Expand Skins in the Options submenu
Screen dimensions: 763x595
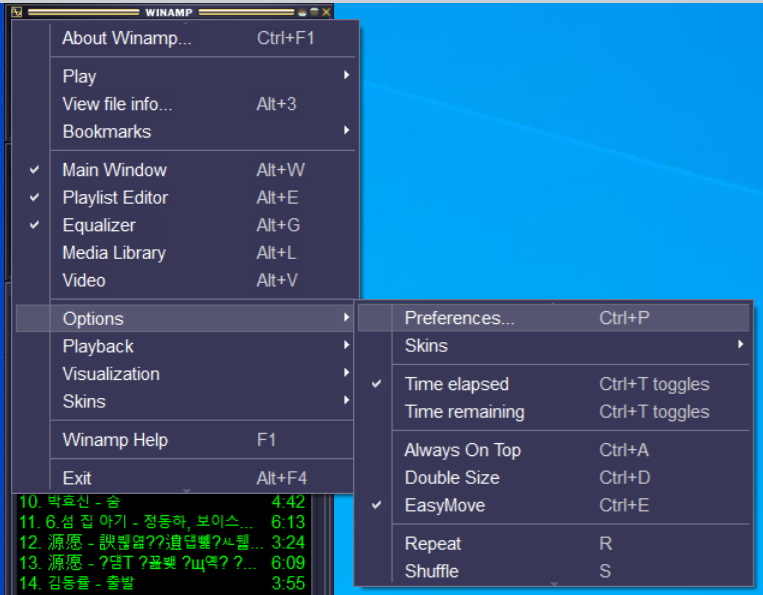[x=553, y=345]
